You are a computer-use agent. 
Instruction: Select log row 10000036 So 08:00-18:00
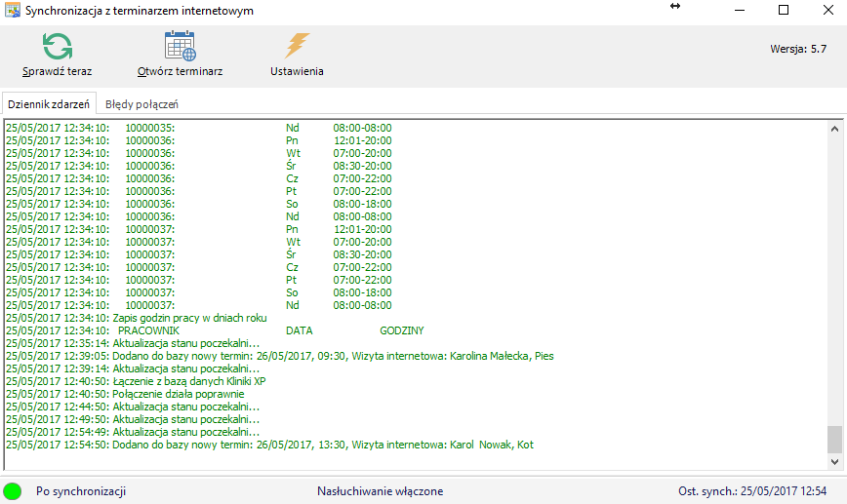tap(199, 204)
